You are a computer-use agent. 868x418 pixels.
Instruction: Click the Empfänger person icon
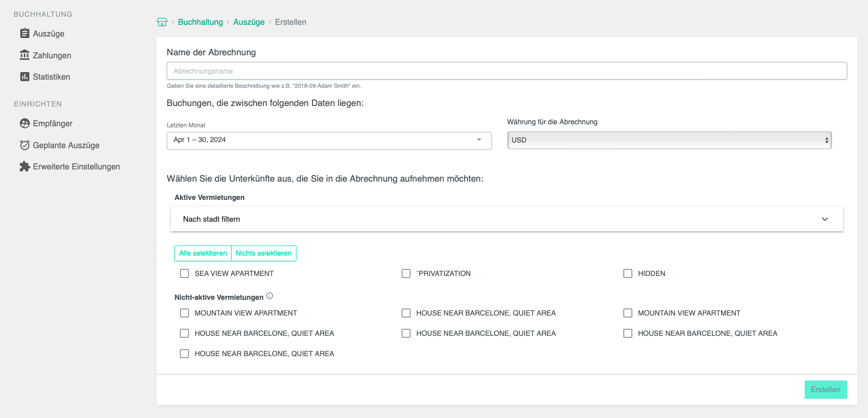pyautogui.click(x=24, y=123)
